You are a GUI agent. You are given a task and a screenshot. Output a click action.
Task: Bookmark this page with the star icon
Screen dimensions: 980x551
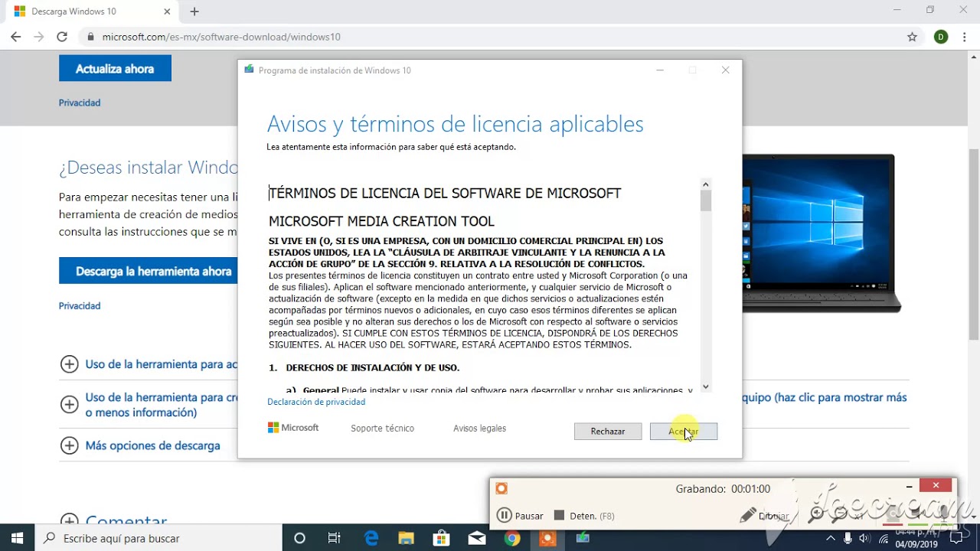coord(912,37)
